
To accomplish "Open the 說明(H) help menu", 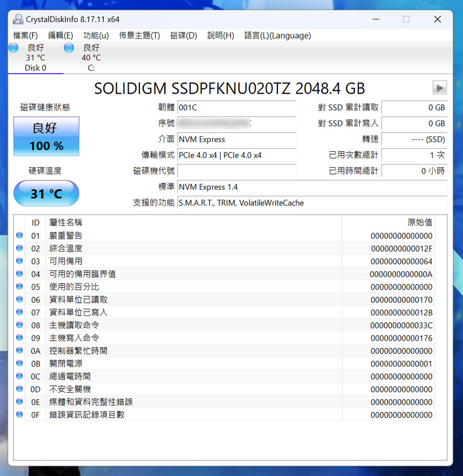I will (x=221, y=36).
